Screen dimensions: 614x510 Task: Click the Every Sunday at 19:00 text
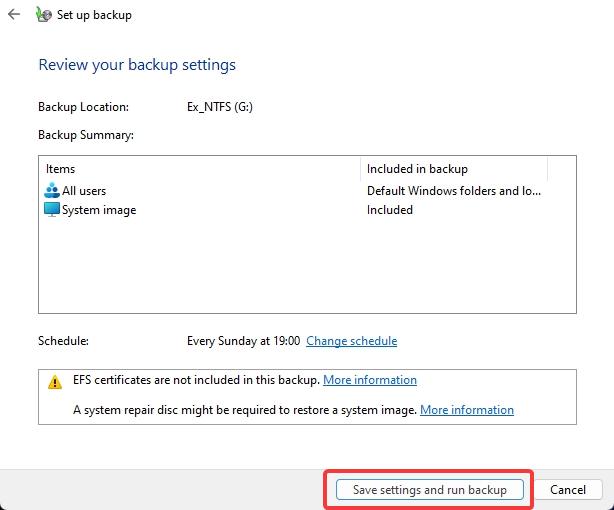pos(244,341)
